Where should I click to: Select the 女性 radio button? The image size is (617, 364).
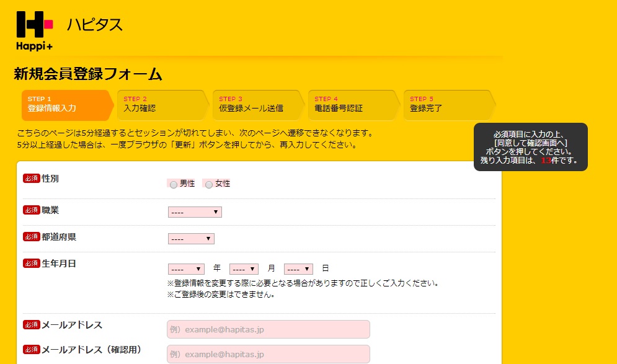209,185
